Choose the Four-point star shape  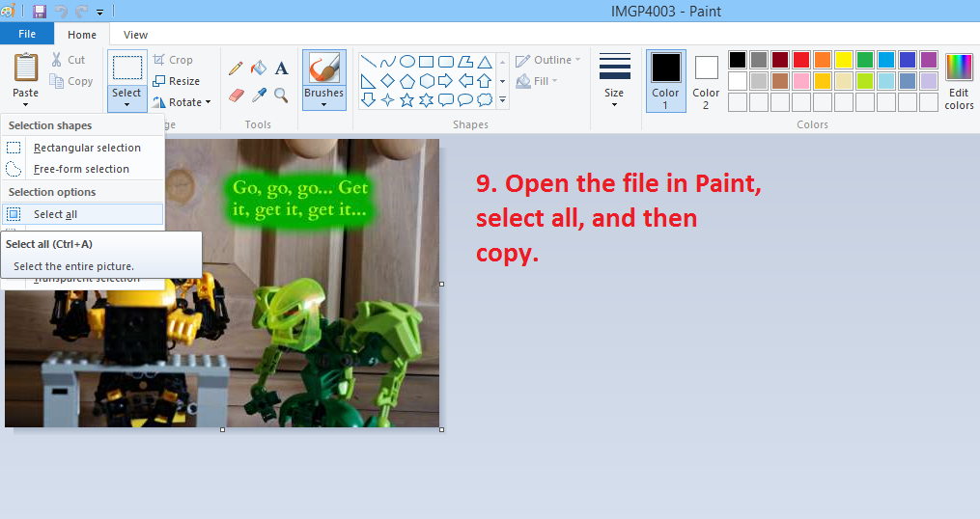tap(387, 99)
